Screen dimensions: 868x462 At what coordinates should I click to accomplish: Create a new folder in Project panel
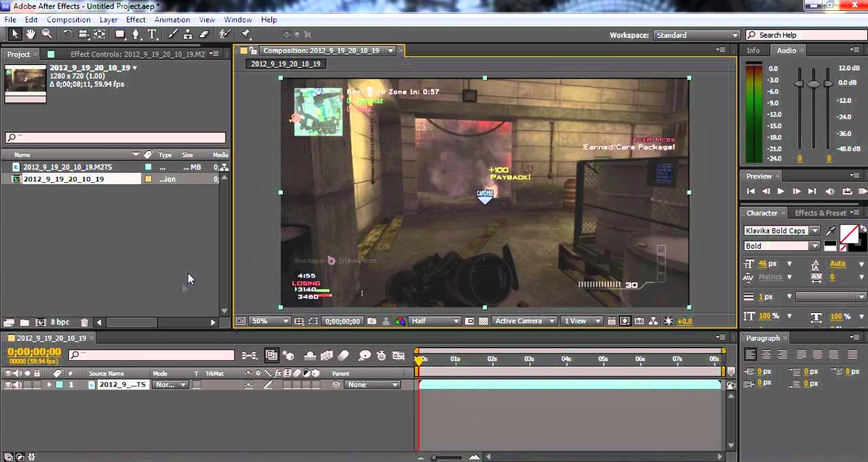(24, 322)
